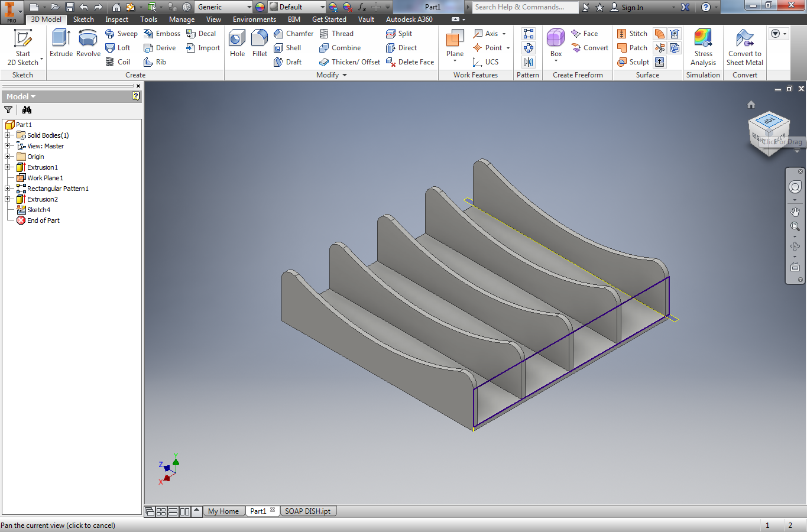Screen dimensions: 807x532
Task: Click Sign In
Action: pos(627,7)
